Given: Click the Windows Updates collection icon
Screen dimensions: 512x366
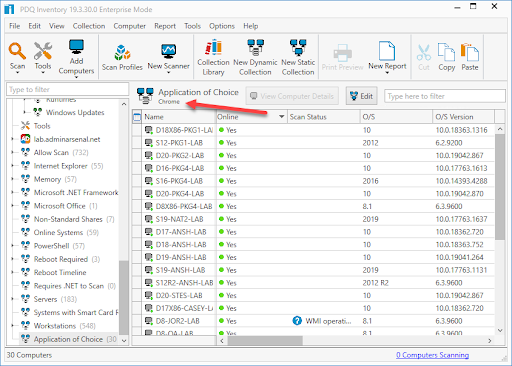Looking at the screenshot, I should click(x=37, y=112).
